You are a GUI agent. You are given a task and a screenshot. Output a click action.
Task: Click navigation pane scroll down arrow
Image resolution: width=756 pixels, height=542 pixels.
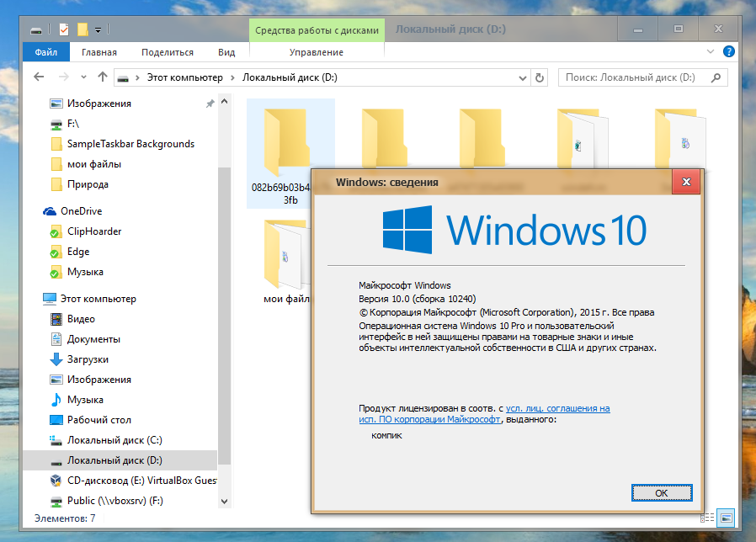[x=224, y=502]
